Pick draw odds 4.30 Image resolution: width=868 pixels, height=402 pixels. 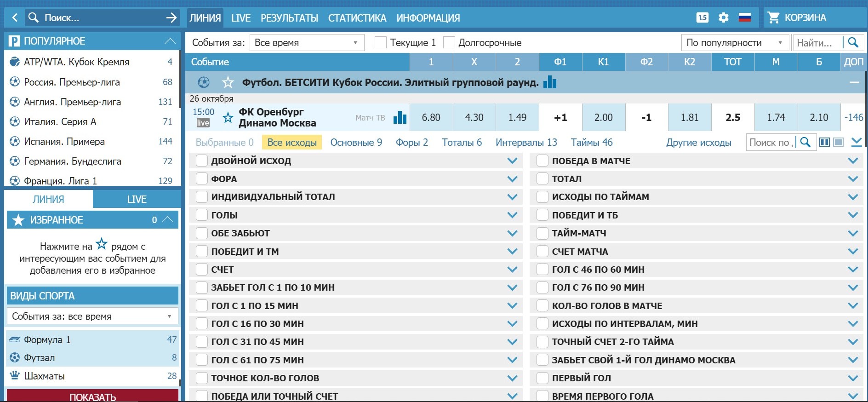coord(474,117)
